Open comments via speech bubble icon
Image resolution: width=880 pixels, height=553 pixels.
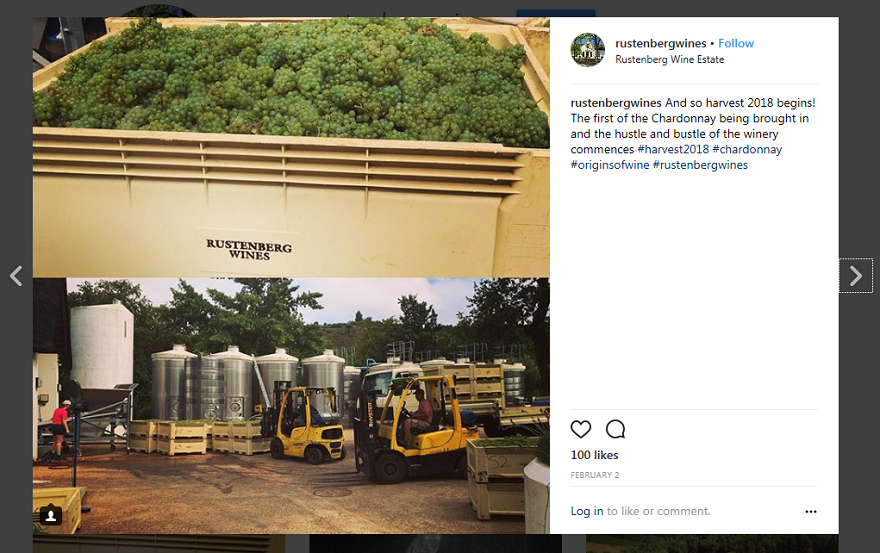pyautogui.click(x=616, y=429)
